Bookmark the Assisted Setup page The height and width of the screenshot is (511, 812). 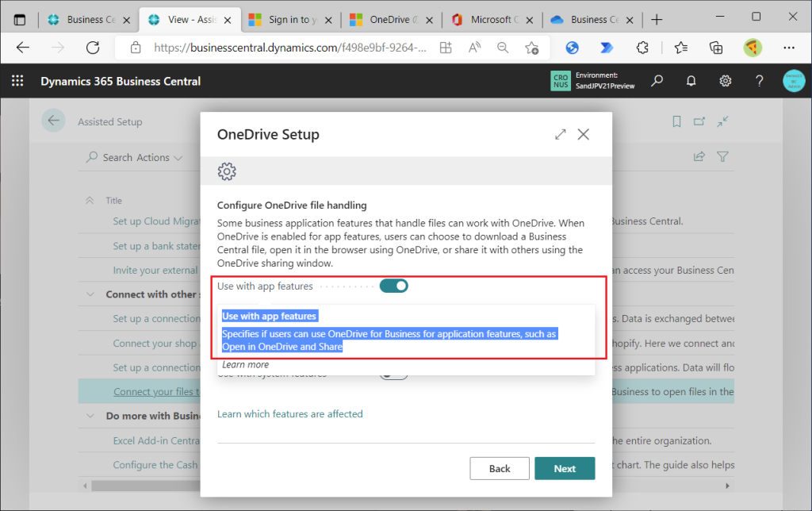click(x=676, y=121)
